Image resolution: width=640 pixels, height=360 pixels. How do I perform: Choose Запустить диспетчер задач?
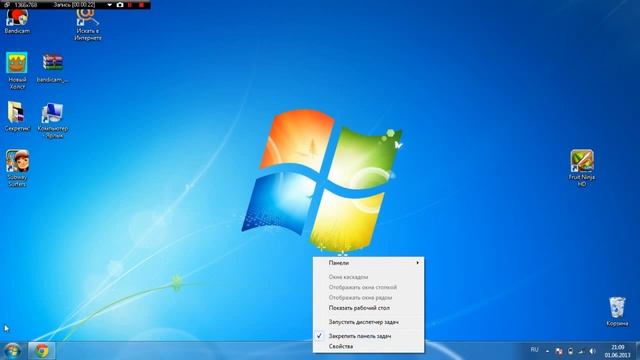(369, 322)
